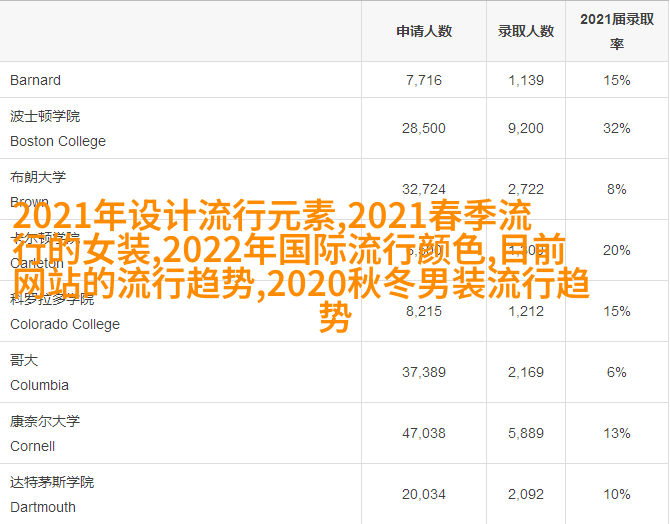Click Barnard's 15% acceptance rate

[617, 80]
